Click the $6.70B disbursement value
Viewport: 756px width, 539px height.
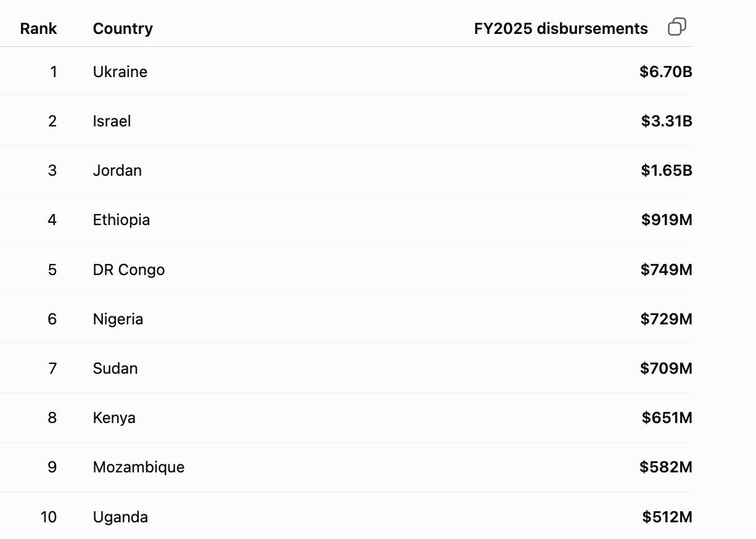[666, 72]
